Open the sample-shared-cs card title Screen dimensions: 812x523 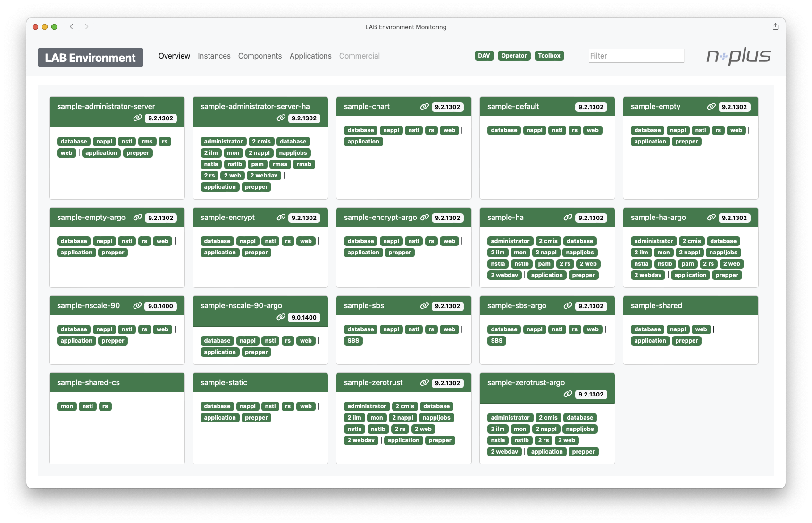88,383
